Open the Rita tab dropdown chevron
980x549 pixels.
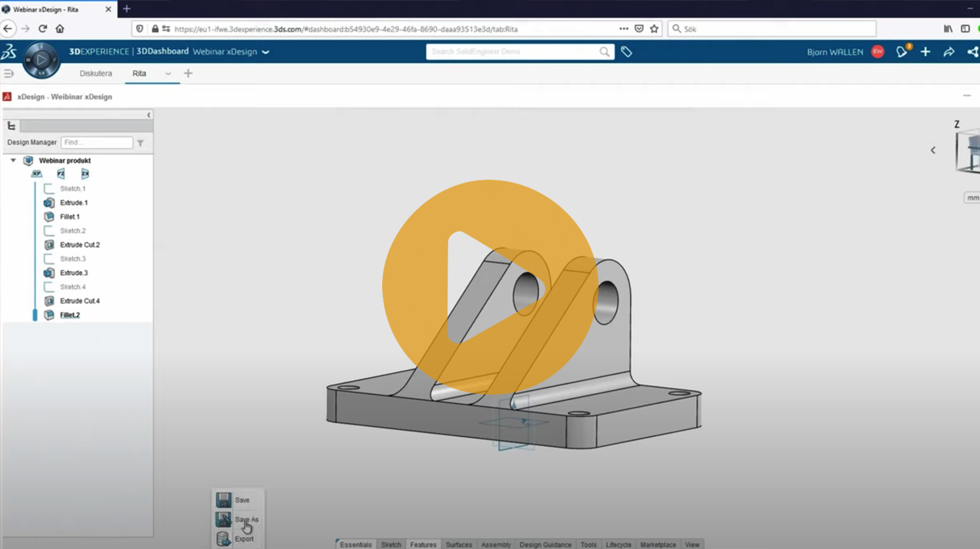tap(168, 74)
